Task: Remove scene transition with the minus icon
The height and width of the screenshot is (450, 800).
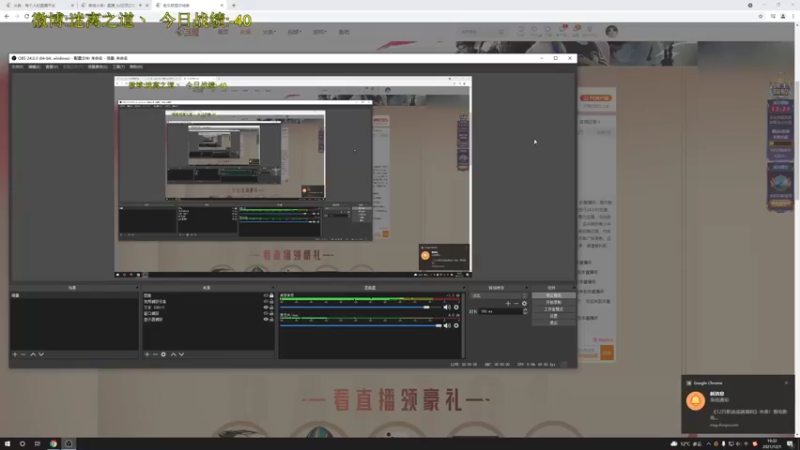Action: point(516,304)
